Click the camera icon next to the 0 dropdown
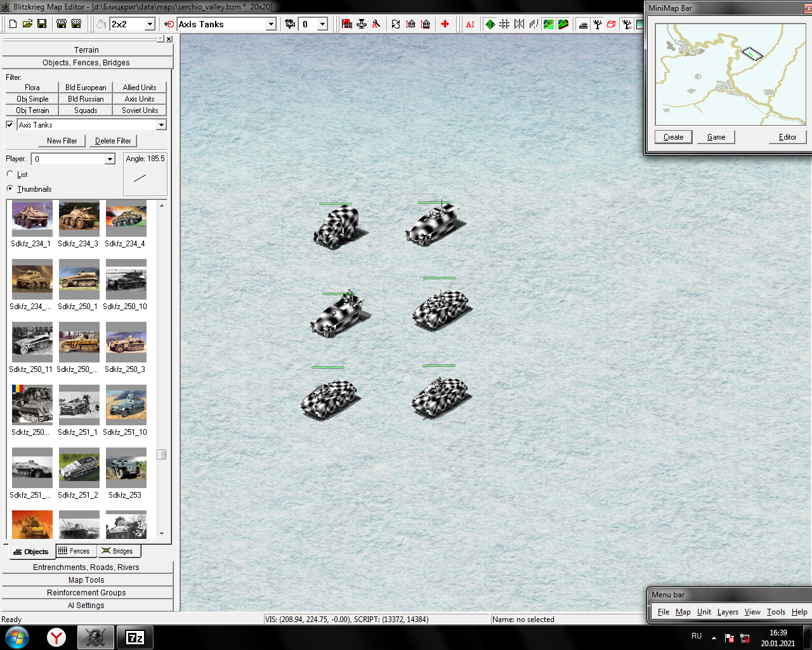This screenshot has height=650, width=812. click(x=290, y=24)
